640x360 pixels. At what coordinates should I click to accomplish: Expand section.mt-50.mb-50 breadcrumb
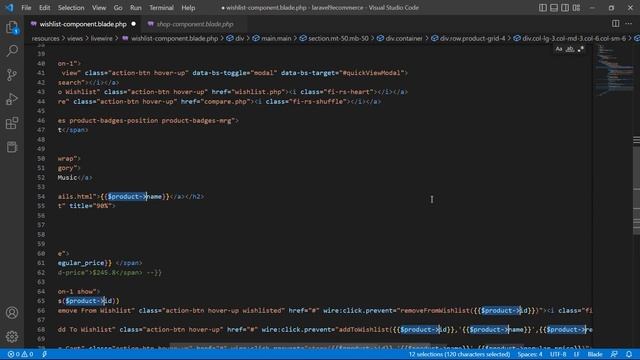[338, 38]
